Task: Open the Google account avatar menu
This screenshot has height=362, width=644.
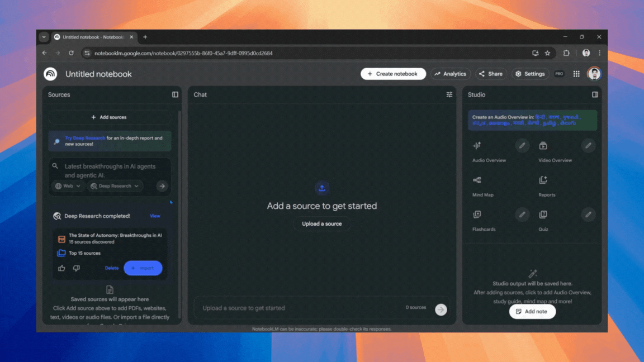Action: [594, 74]
